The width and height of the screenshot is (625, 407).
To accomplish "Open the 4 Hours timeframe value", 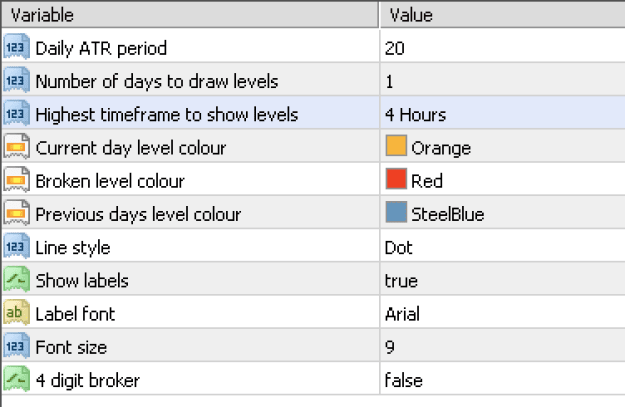I will point(415,115).
